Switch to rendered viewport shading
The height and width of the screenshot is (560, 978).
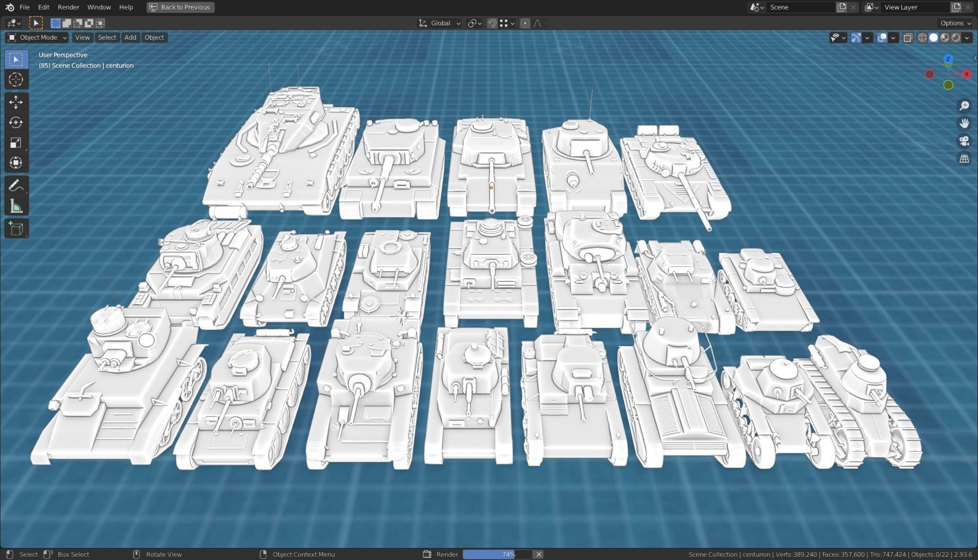coord(956,38)
